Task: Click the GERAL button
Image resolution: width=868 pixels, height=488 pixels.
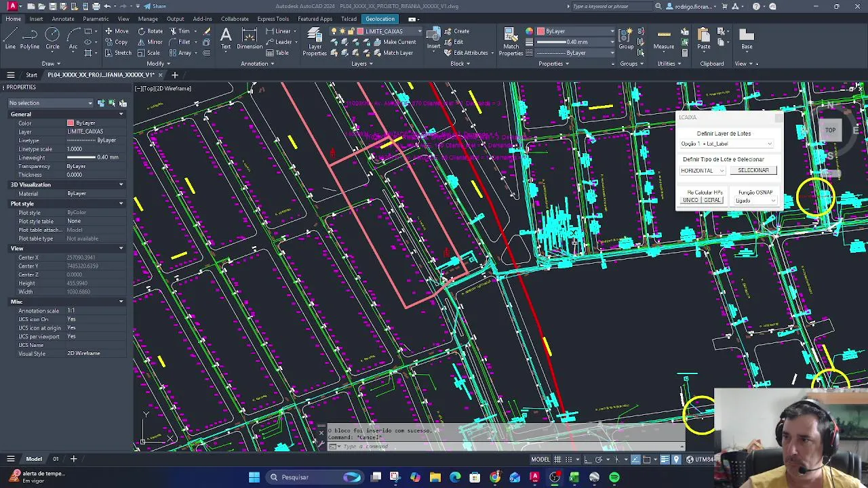Action: [x=712, y=200]
